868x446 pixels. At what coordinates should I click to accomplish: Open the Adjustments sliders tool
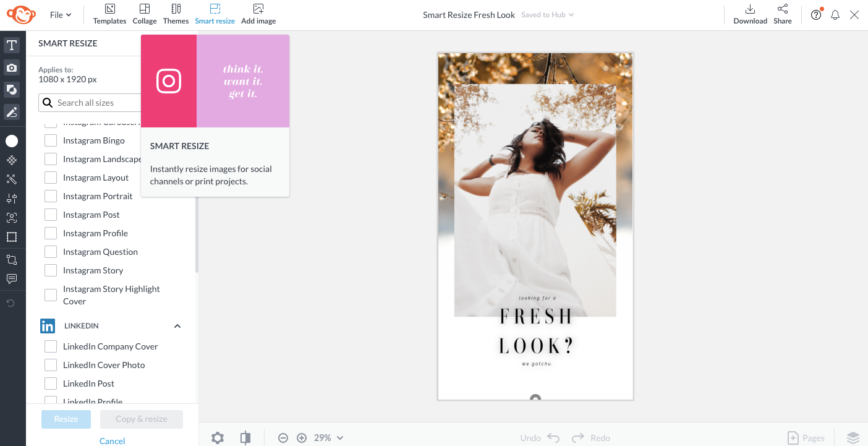pos(12,199)
